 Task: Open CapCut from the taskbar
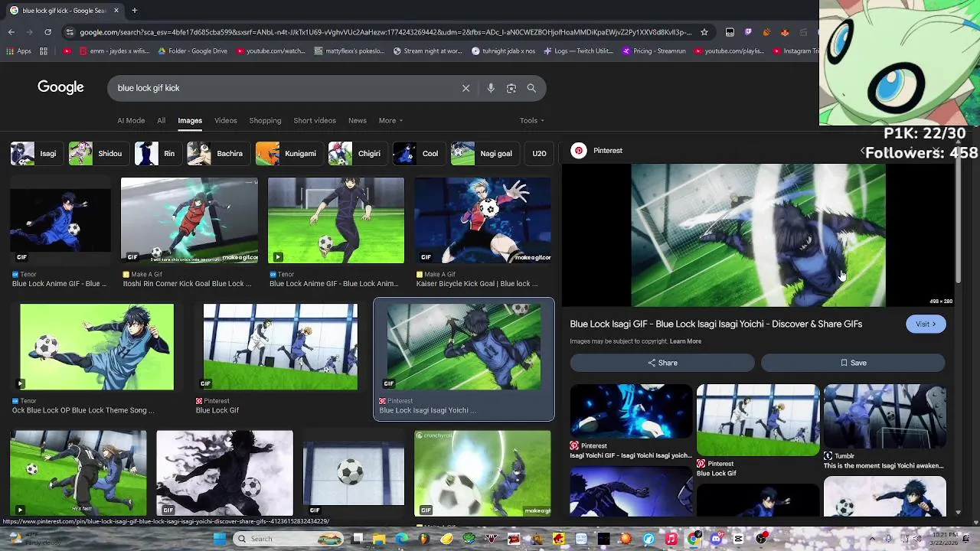point(738,539)
